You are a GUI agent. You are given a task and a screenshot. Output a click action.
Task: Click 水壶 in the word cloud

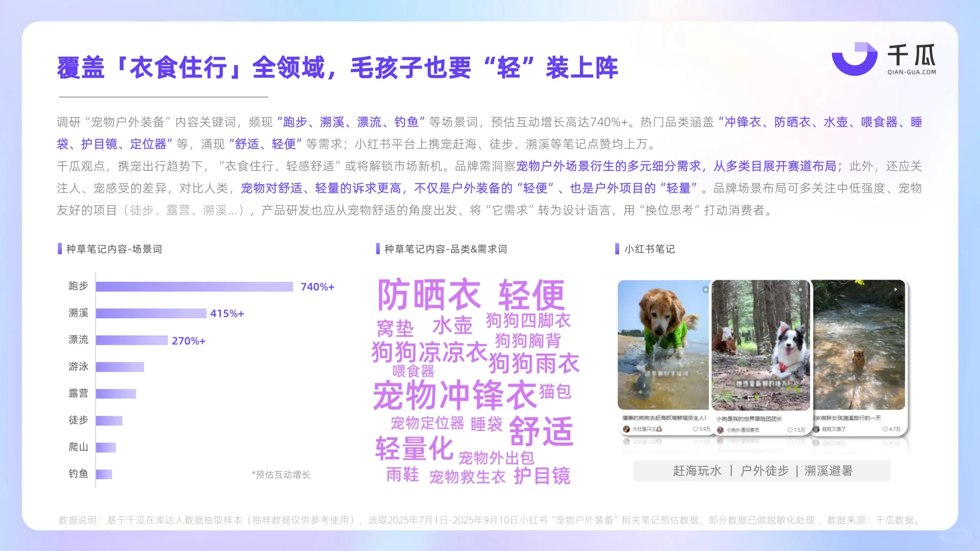point(452,325)
